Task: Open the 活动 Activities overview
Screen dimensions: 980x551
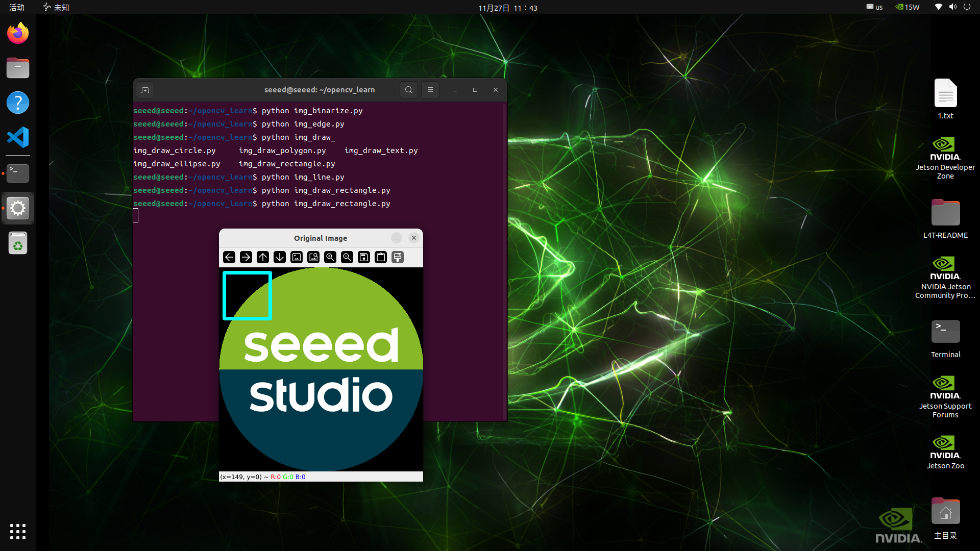Action: (x=17, y=7)
